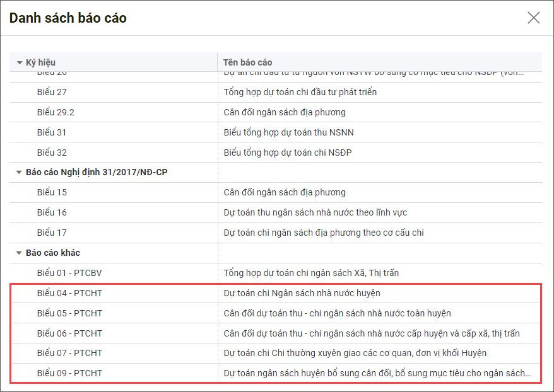Collapse the Báo cáo Nghị định 31/2017/NĐ-CP group
Screen dimensions: 554x392
(20, 172)
